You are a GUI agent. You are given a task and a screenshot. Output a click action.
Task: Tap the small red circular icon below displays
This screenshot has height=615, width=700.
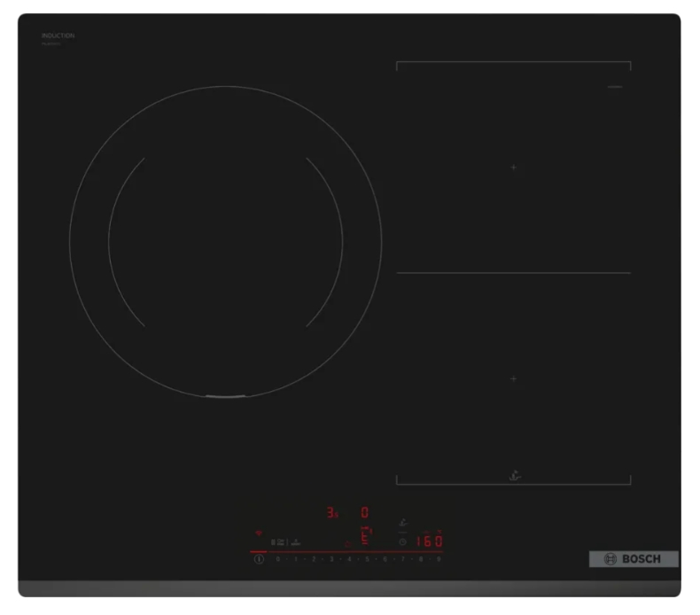point(347,544)
